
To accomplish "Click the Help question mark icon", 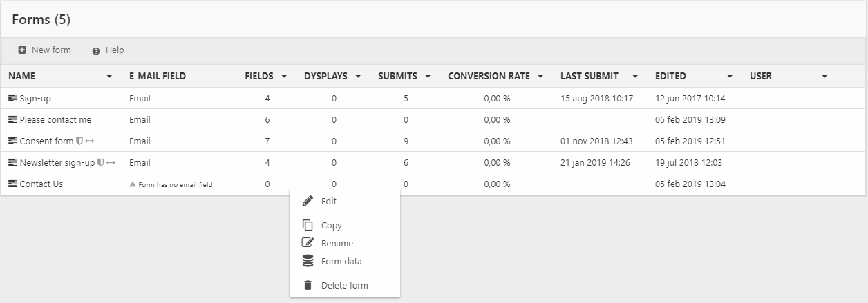I will click(96, 51).
